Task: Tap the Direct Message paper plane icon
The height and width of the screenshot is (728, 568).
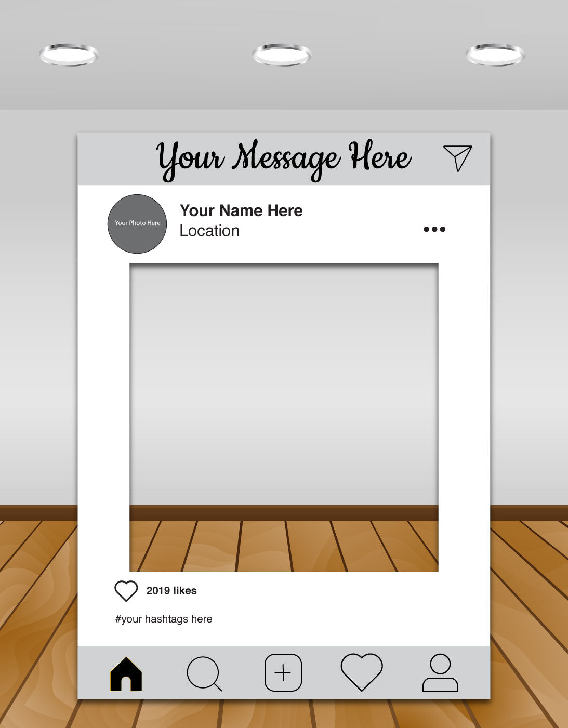Action: click(458, 158)
